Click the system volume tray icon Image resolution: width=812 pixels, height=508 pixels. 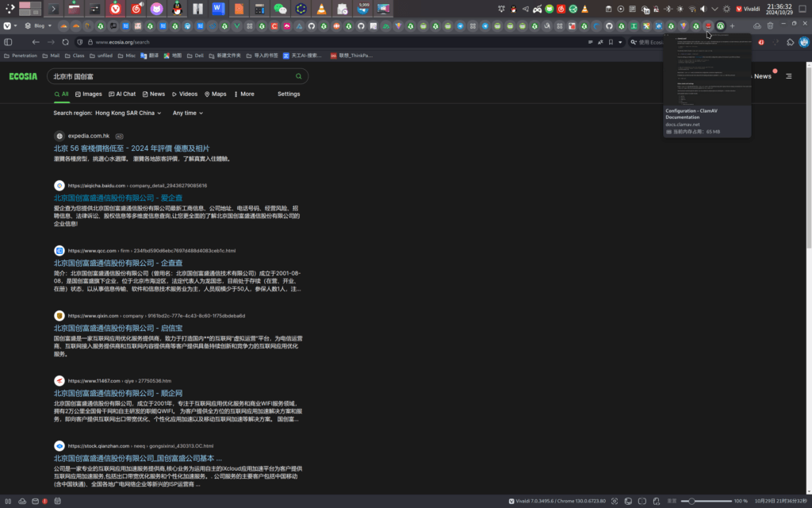[x=703, y=9]
